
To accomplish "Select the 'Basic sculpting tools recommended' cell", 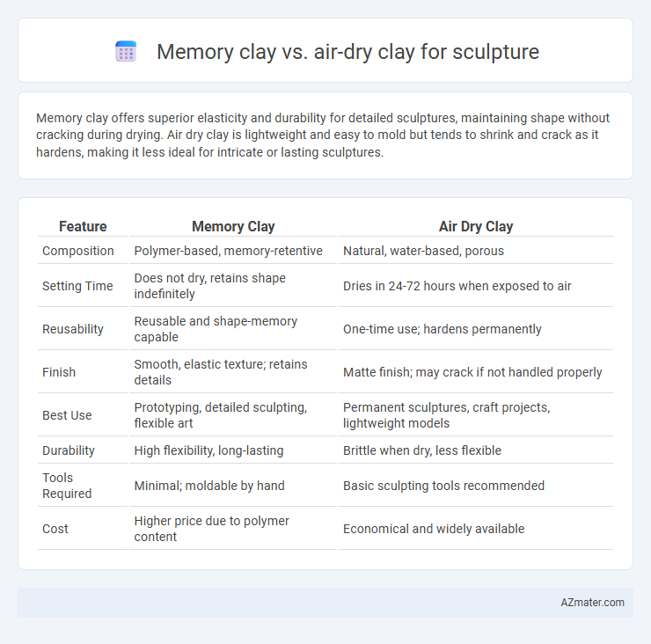I will click(444, 486).
